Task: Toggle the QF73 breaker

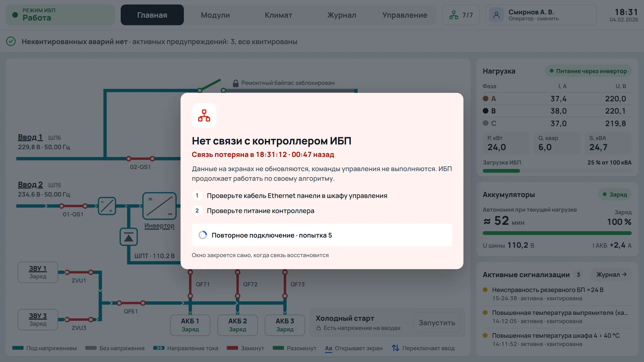Action: pos(285,284)
